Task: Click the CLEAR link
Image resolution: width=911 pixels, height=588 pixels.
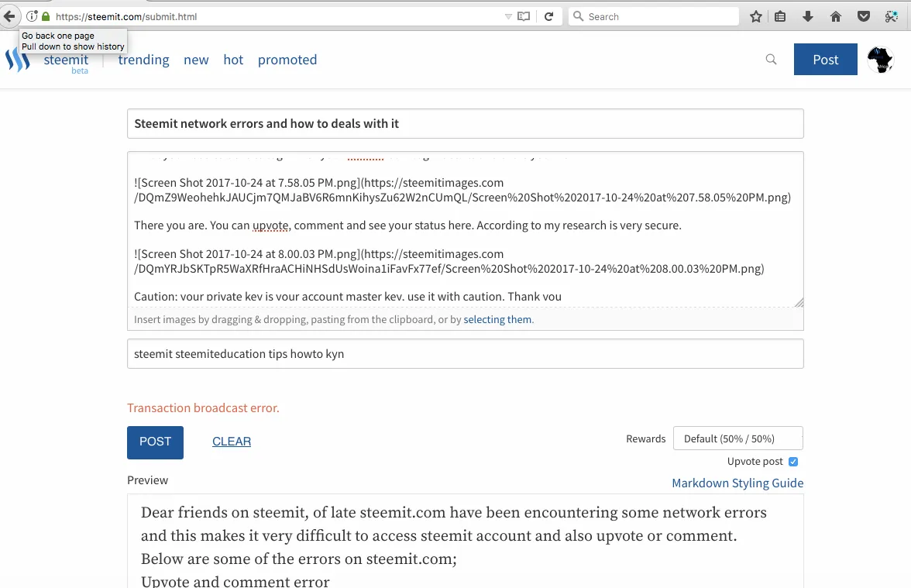Action: point(231,442)
